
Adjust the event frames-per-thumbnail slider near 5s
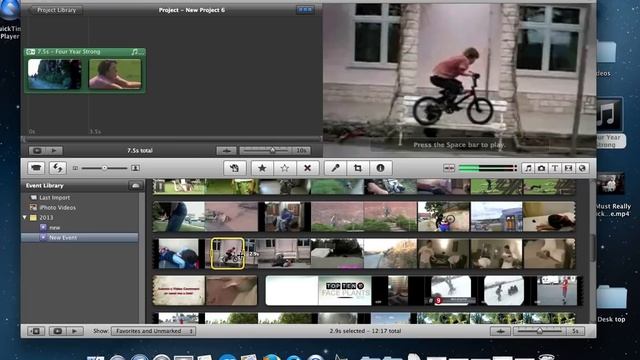point(540,331)
